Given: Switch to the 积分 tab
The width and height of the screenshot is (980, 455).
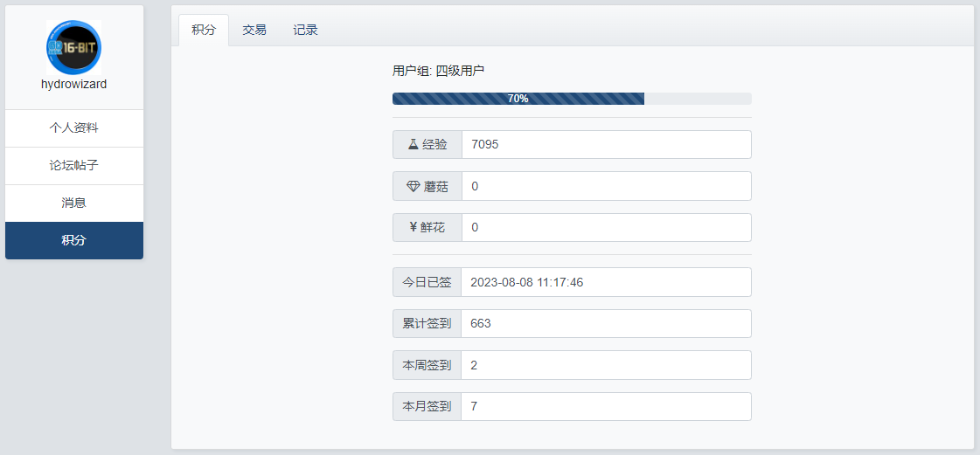Looking at the screenshot, I should click(x=204, y=30).
